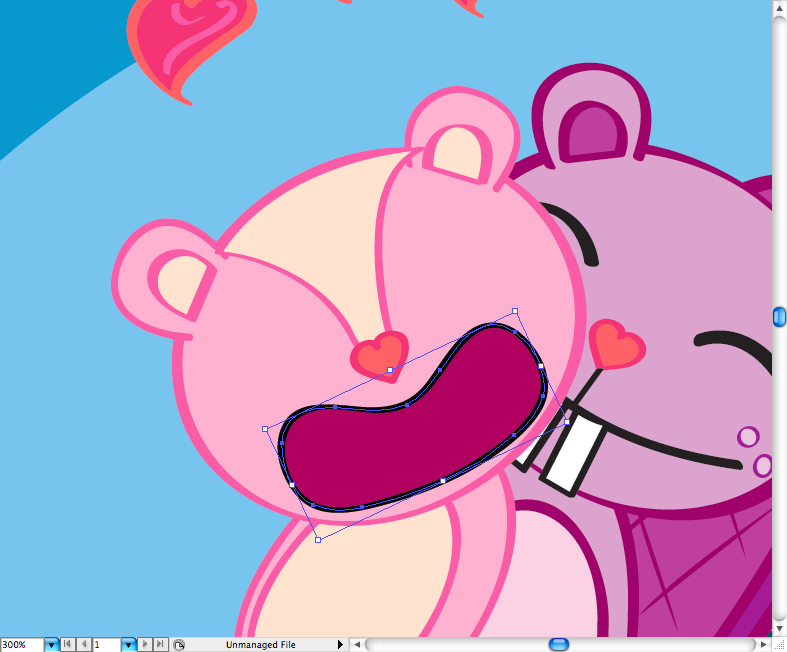The width and height of the screenshot is (787, 652).
Task: Click the horizontal scrollbar left arrow
Action: tap(356, 645)
